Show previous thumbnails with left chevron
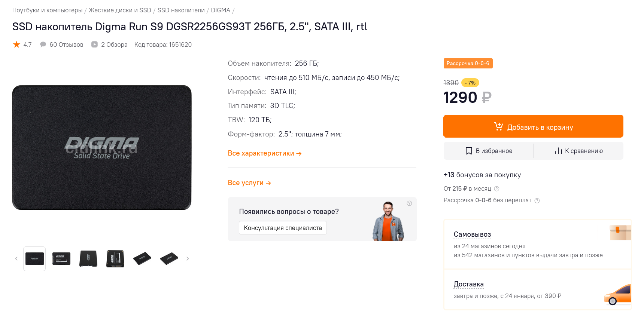This screenshot has width=644, height=313. point(16,259)
